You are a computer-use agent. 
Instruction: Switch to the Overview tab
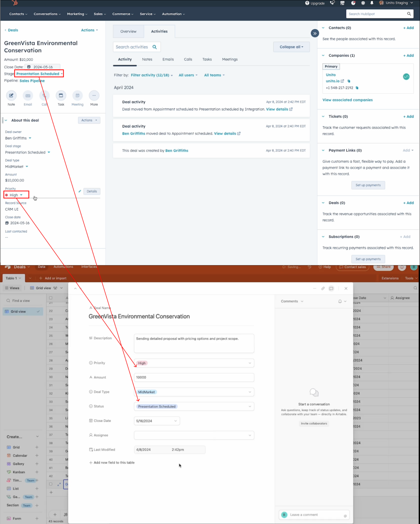point(128,31)
